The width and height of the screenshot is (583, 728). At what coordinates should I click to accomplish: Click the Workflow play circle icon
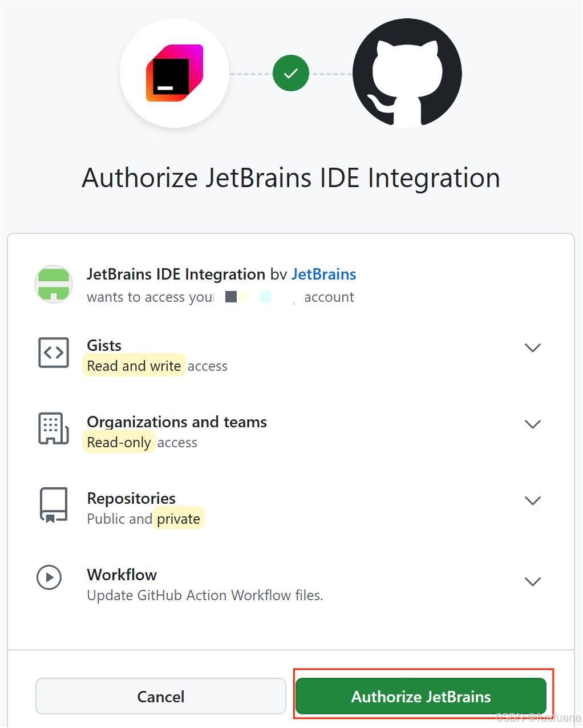coord(49,577)
